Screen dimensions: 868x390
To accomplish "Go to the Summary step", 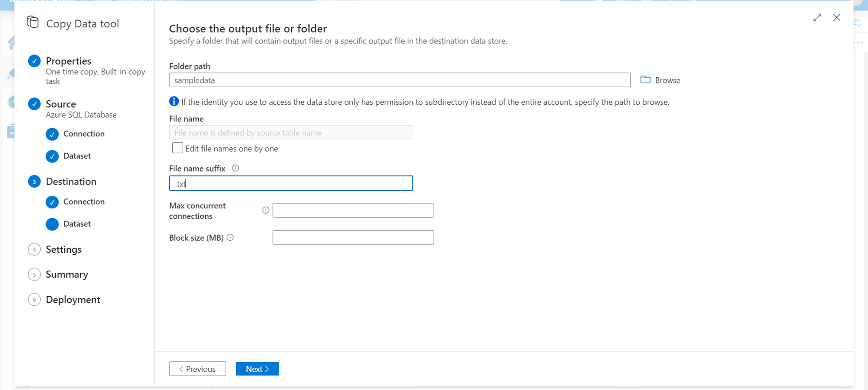I will coord(67,274).
